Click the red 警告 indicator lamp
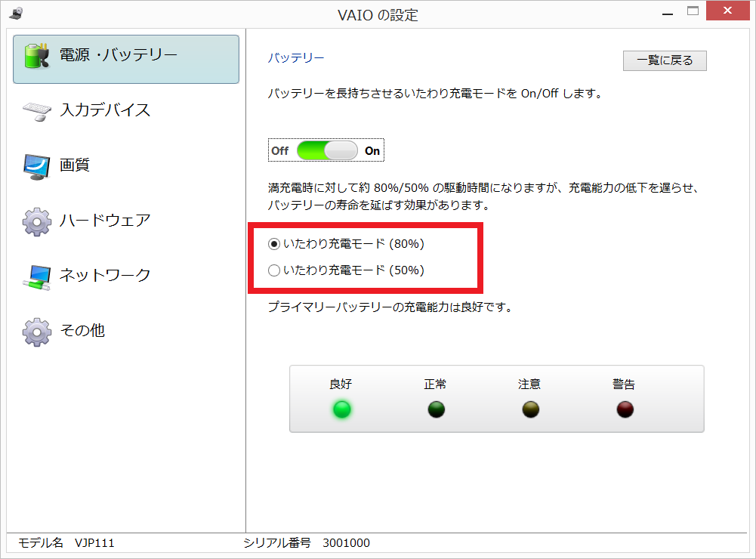756x559 pixels. pos(625,409)
